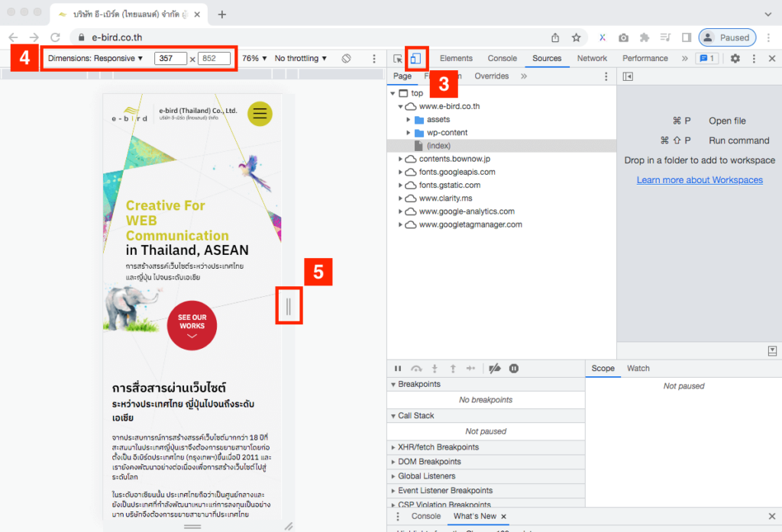782x532 pixels.
Task: Click the step over next function call icon
Action: pyautogui.click(x=416, y=369)
